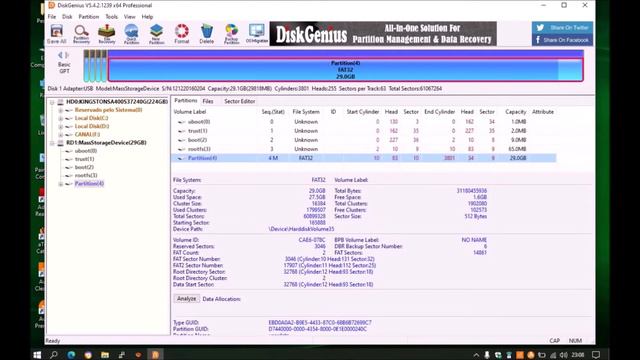Viewport: 640px width, 360px height.
Task: Open the View menu
Action: pos(129,17)
